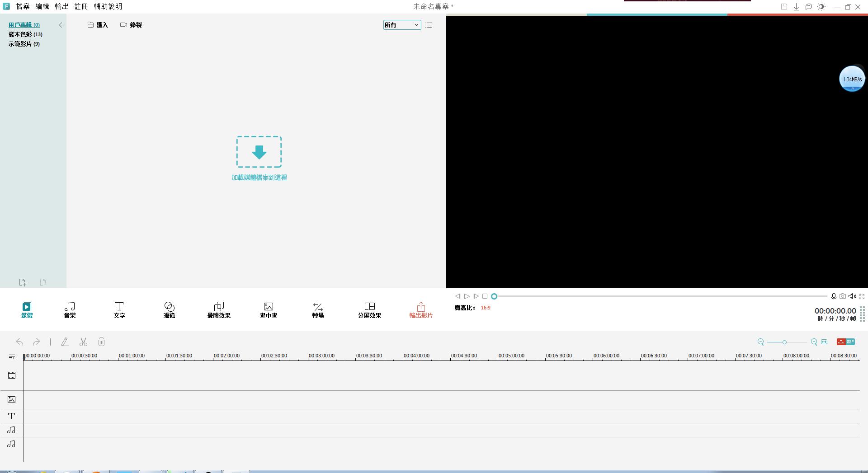The width and height of the screenshot is (868, 473).
Task: Click the 00:00:00.00 timecode field
Action: [835, 311]
